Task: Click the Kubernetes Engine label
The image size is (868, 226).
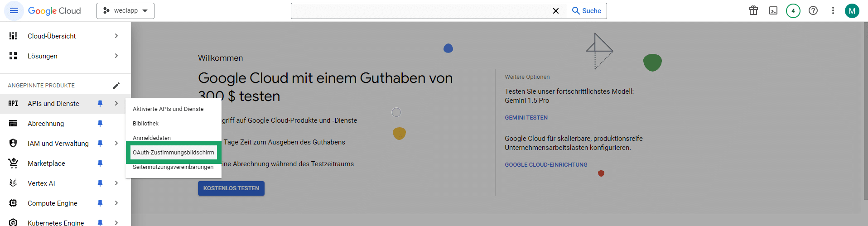Action: (x=56, y=222)
